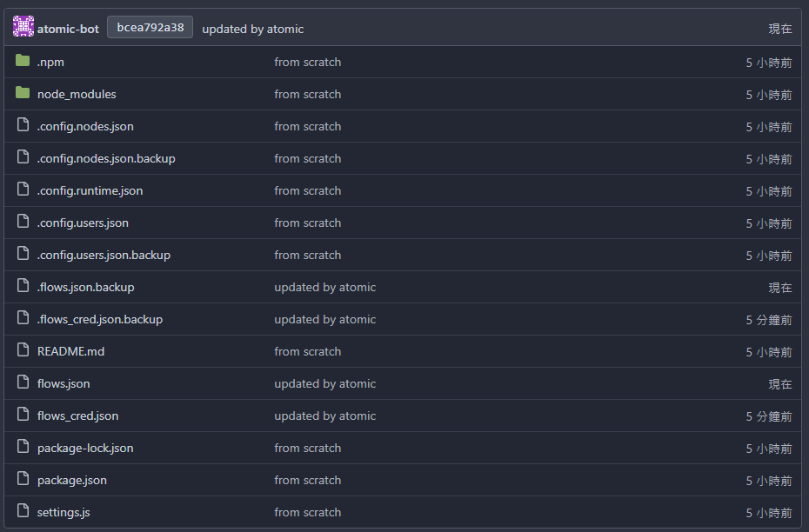Image resolution: width=809 pixels, height=532 pixels.
Task: Click the file icon beside flows_cred.json
Action: (23, 416)
